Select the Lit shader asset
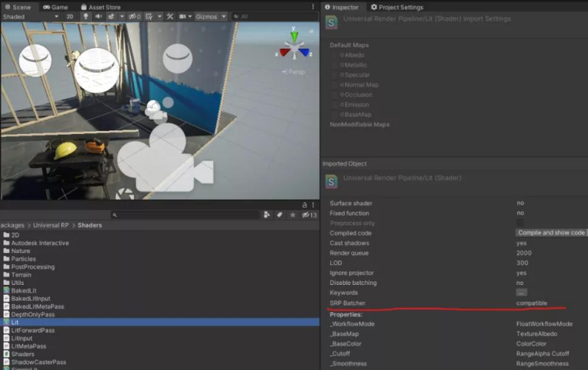The image size is (588, 370). tap(160, 322)
